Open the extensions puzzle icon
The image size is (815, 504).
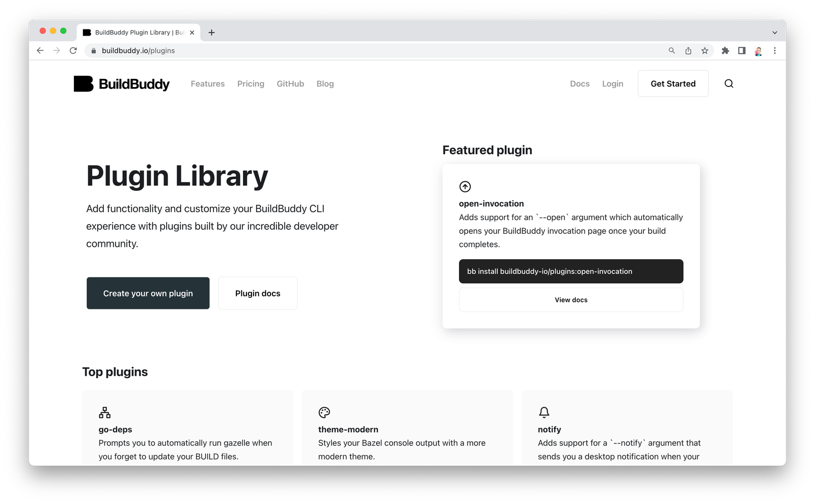tap(725, 50)
